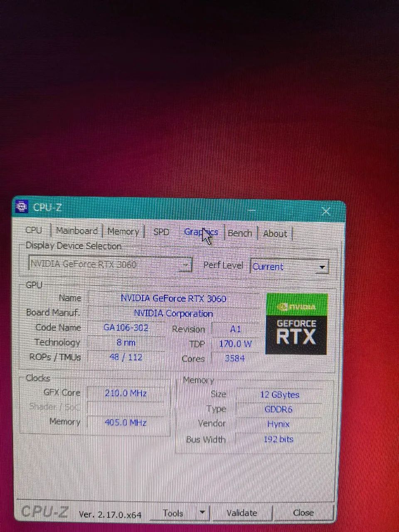Select the SPD tab
Image resolution: width=399 pixels, height=532 pixels.
click(161, 232)
